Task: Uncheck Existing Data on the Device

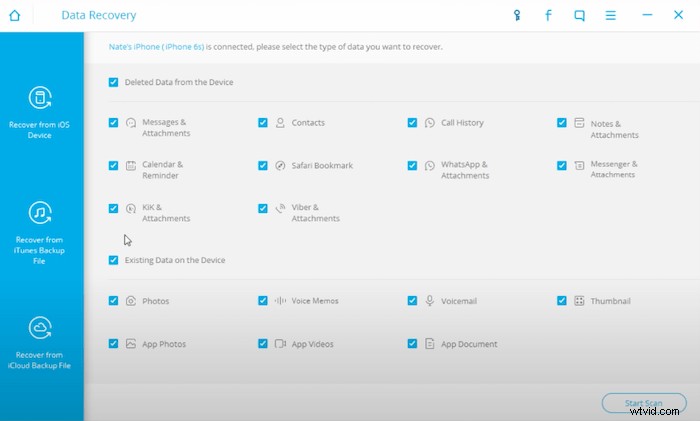Action: (113, 260)
